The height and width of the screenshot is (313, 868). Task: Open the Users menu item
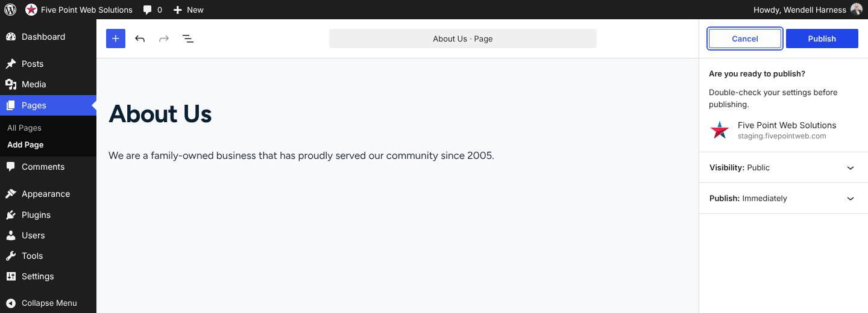coord(48,235)
